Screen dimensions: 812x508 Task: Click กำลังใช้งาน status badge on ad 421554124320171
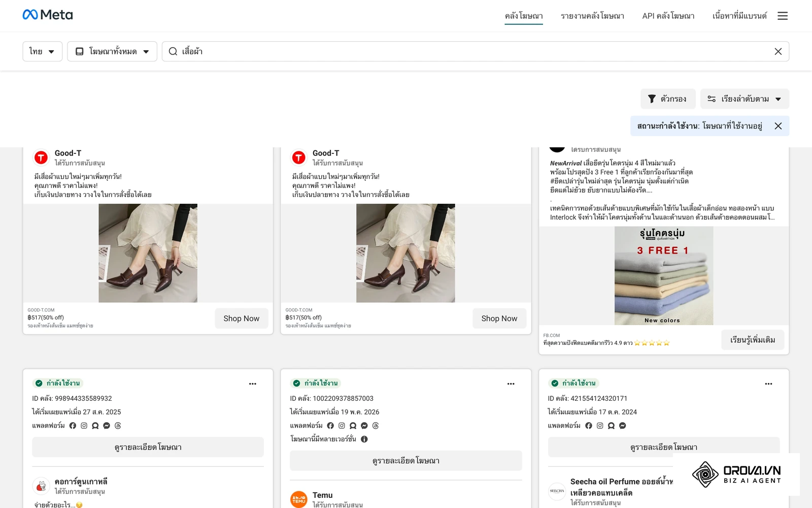point(574,383)
